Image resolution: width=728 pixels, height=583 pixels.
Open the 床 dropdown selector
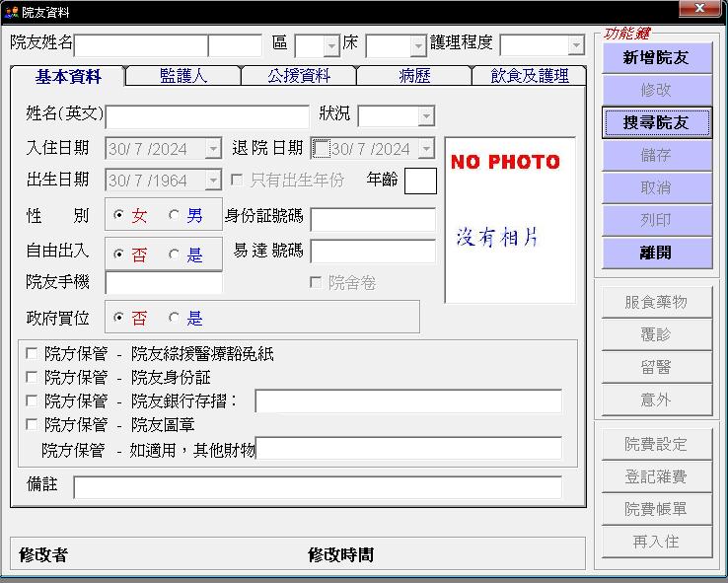(x=417, y=45)
